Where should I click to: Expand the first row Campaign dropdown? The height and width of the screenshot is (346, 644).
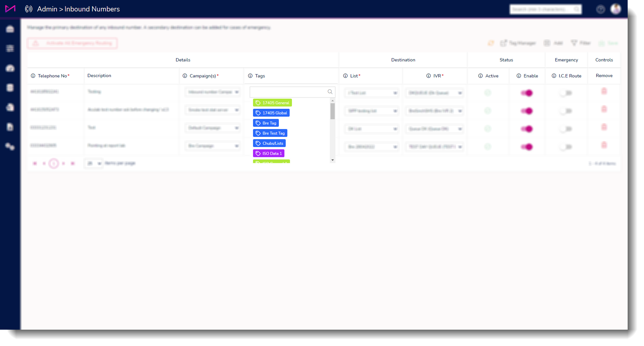pyautogui.click(x=212, y=92)
